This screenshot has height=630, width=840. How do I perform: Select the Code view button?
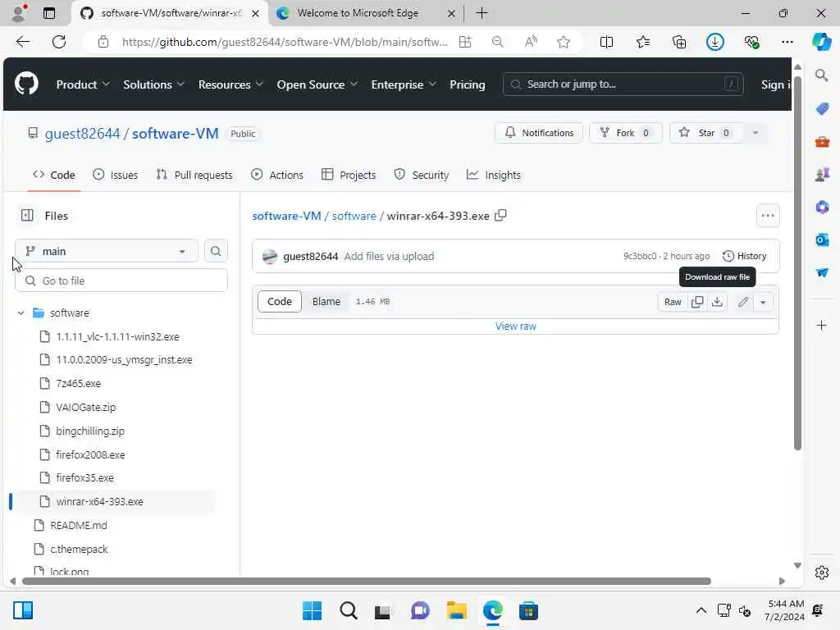point(280,302)
